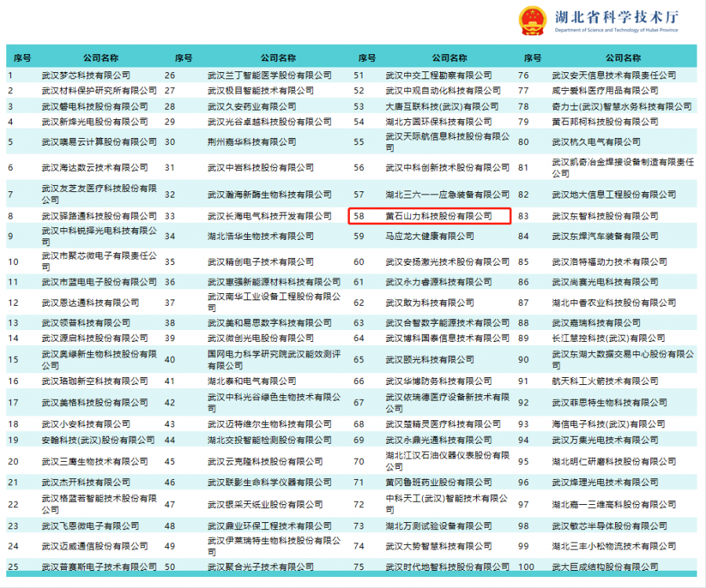Viewport: 706px width, 588px height.
Task: Select the cell 湖北方圆环保科技有限公司
Action: coord(439,122)
